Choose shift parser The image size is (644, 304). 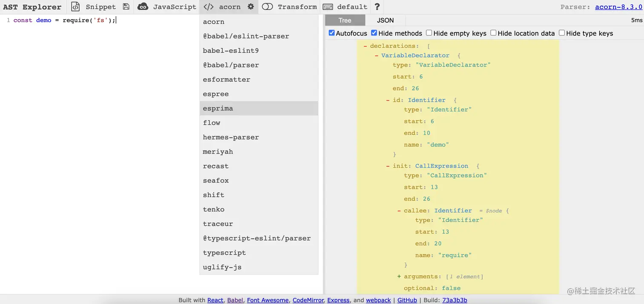point(259,195)
